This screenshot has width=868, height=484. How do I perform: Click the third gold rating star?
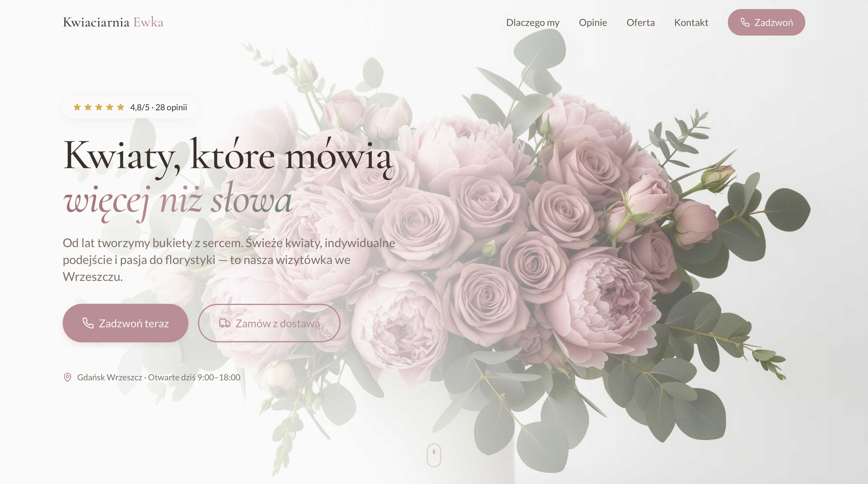click(99, 107)
